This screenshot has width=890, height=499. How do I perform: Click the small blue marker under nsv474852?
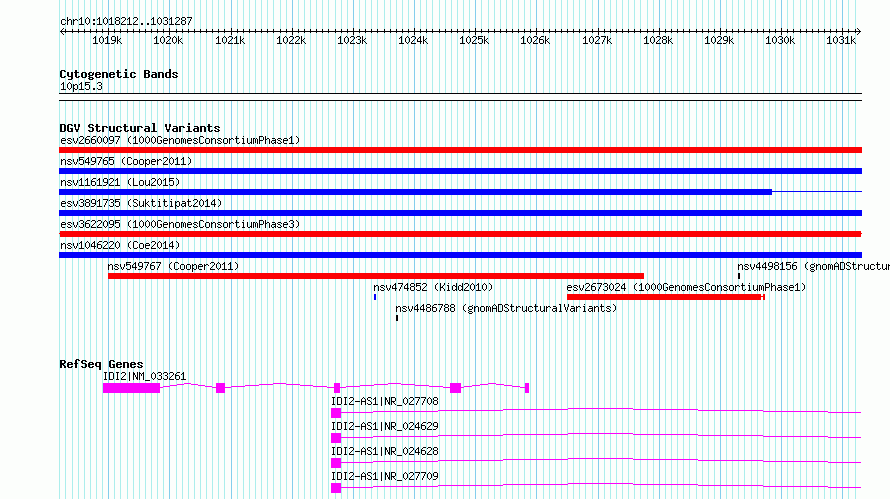point(375,297)
